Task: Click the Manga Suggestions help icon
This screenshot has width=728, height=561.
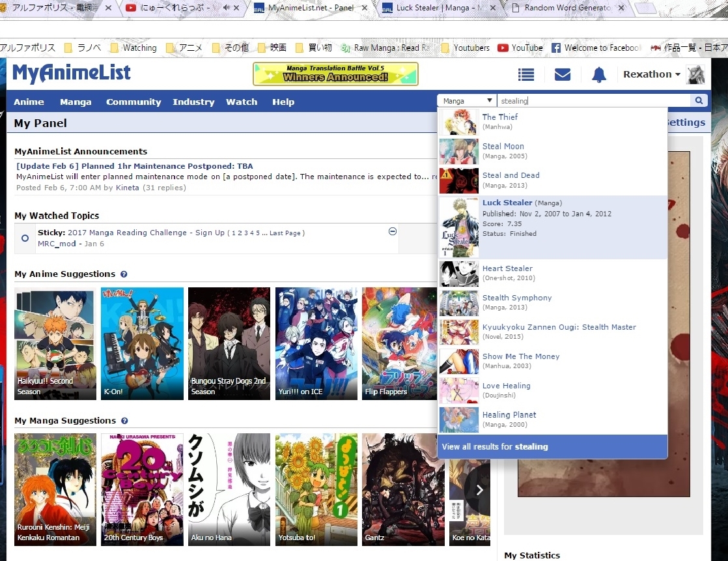Action: [124, 421]
